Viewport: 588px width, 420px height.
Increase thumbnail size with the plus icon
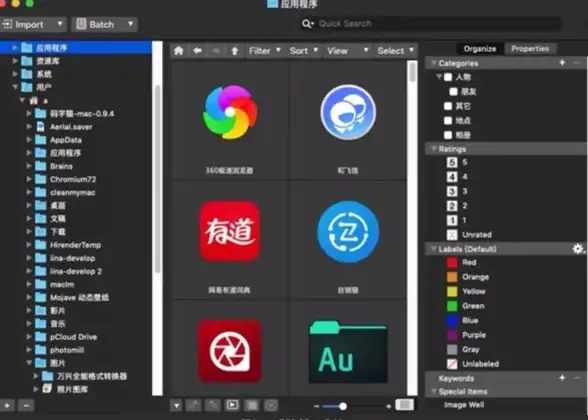pyautogui.click(x=388, y=406)
